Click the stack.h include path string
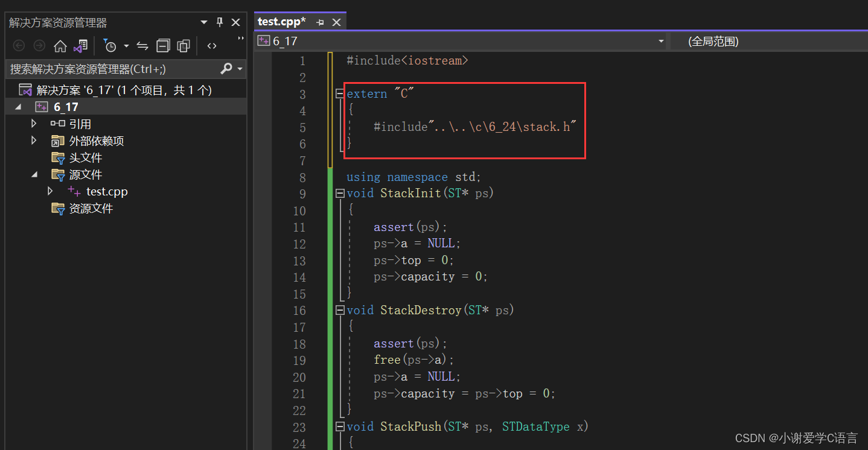This screenshot has width=868, height=450. point(502,127)
